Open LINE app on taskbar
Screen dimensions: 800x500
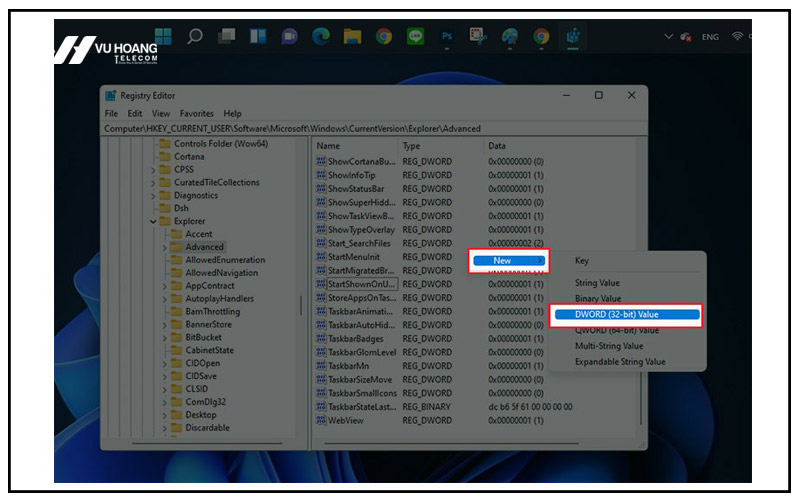click(x=415, y=36)
